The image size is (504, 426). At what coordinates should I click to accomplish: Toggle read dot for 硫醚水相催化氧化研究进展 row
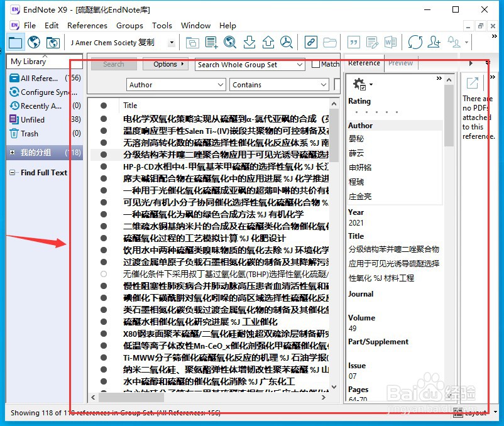click(104, 322)
